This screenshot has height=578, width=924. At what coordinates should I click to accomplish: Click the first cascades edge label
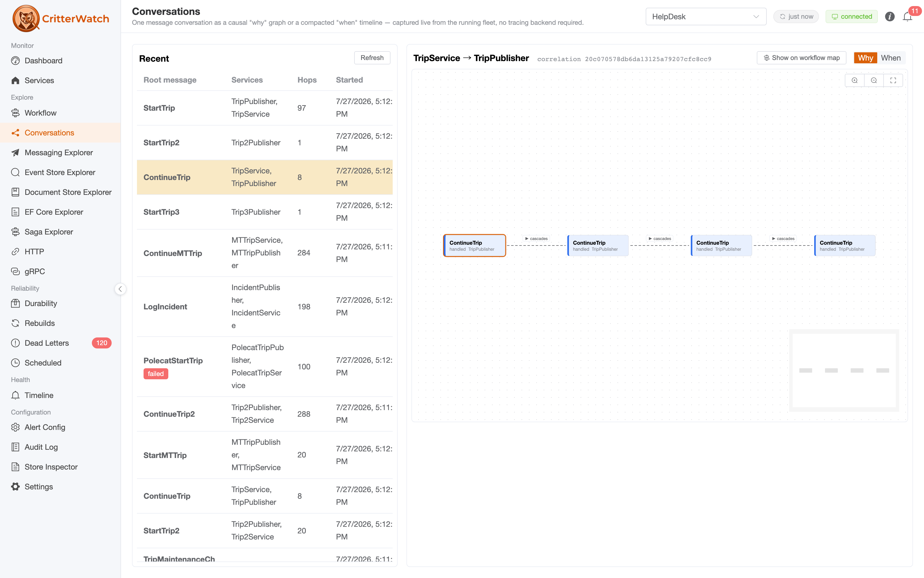tap(536, 239)
